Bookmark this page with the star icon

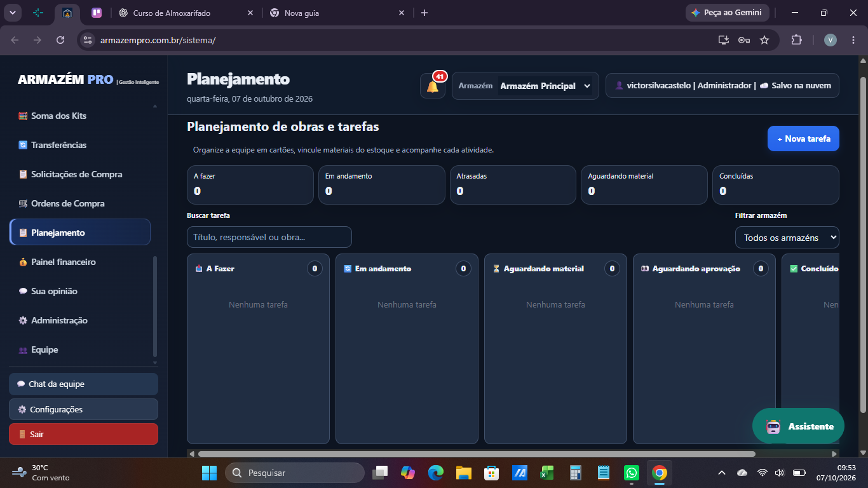coord(764,40)
